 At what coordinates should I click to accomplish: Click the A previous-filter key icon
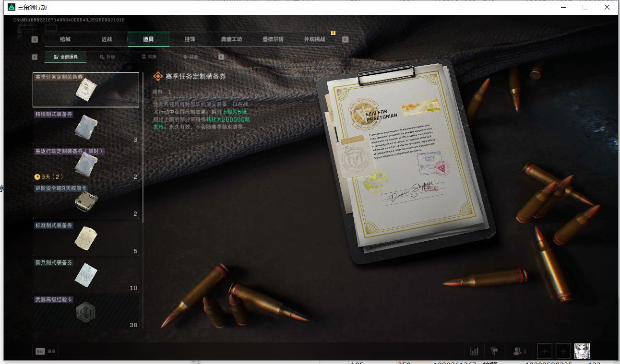[35, 57]
